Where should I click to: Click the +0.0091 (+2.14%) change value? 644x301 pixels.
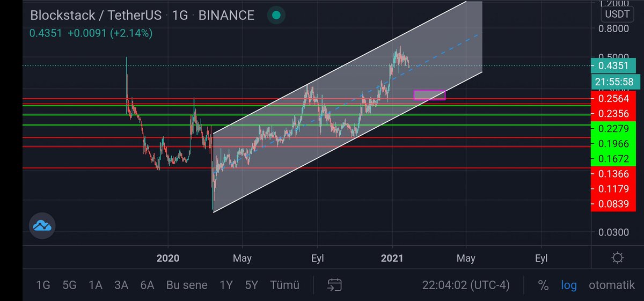pos(110,33)
